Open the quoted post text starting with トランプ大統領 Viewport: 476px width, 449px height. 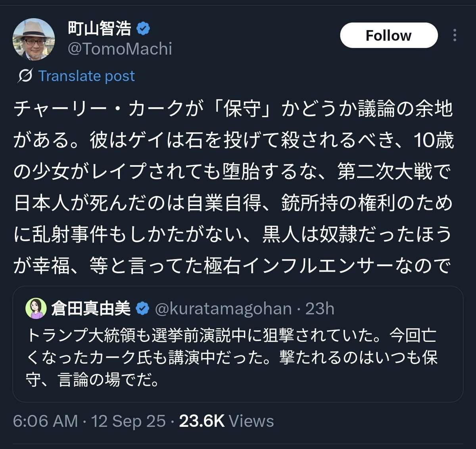(x=232, y=358)
